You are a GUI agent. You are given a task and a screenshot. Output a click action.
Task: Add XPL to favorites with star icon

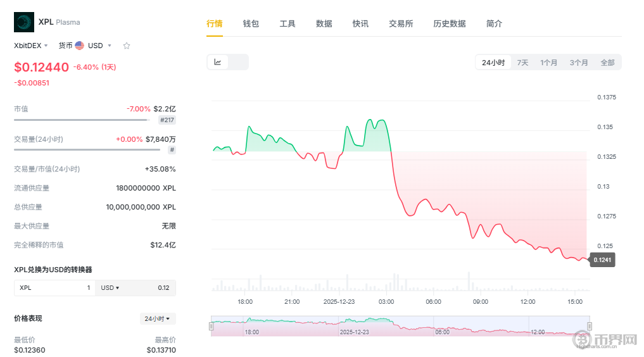click(x=127, y=46)
